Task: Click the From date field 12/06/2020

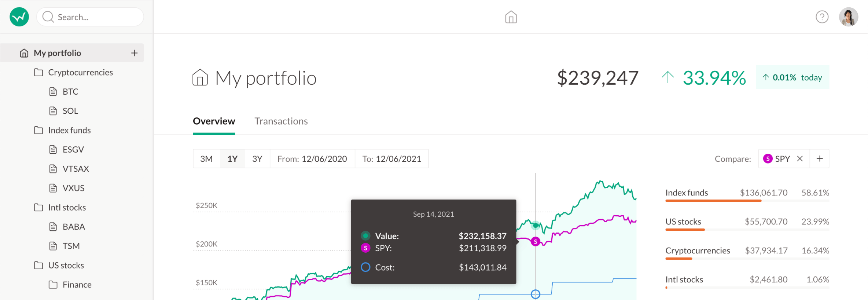Action: click(312, 158)
